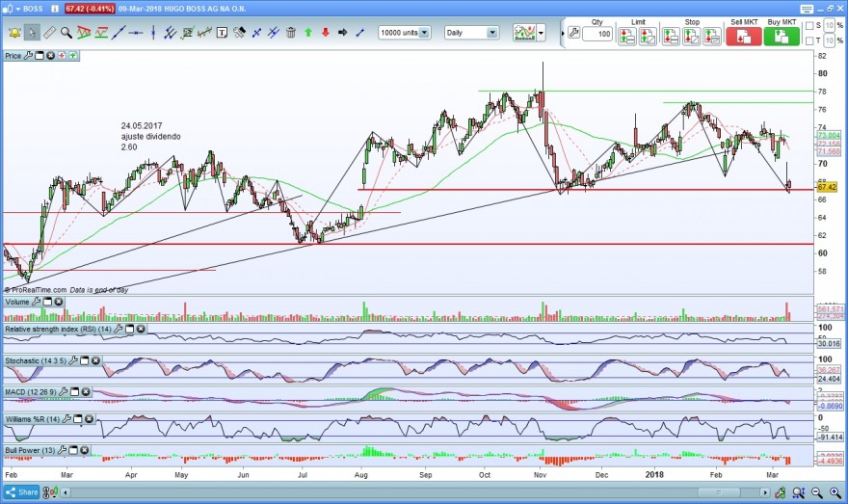This screenshot has width=848, height=504.
Task: Select the horizontal line tool
Action: (x=135, y=33)
